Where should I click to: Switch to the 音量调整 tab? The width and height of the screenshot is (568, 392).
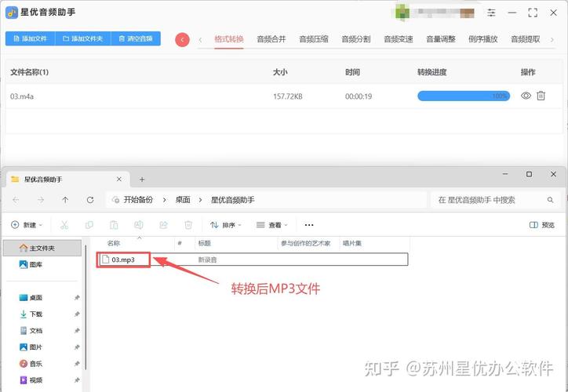[441, 39]
